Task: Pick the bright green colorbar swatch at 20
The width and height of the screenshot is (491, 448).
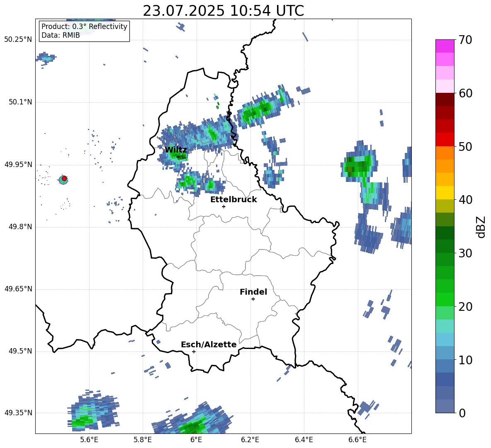Action: point(445,299)
